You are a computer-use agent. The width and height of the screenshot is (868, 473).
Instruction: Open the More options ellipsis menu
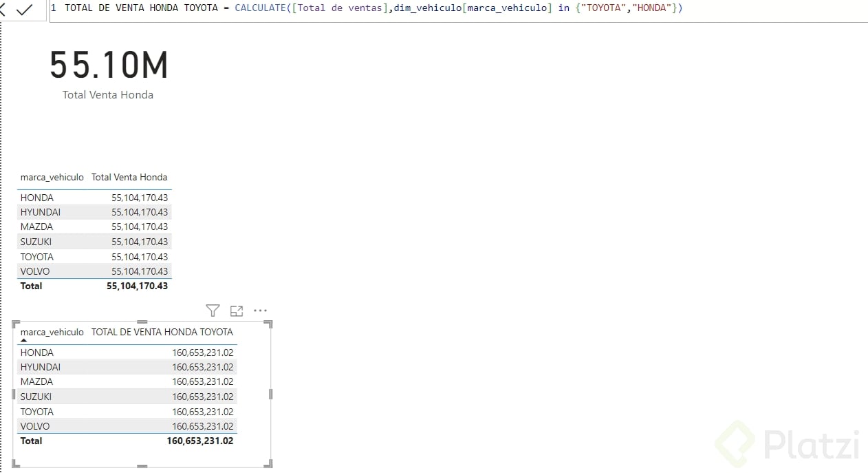[260, 311]
